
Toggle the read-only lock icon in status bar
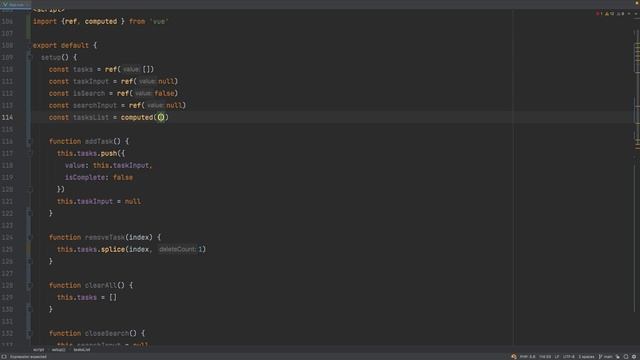click(x=618, y=356)
